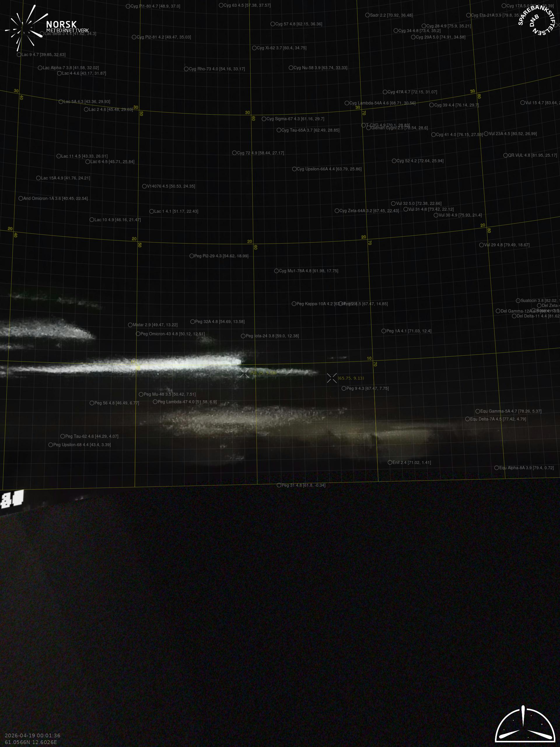Screen dimensions: 560x747
Task: Click the Enif star circle marker
Action: (x=390, y=462)
